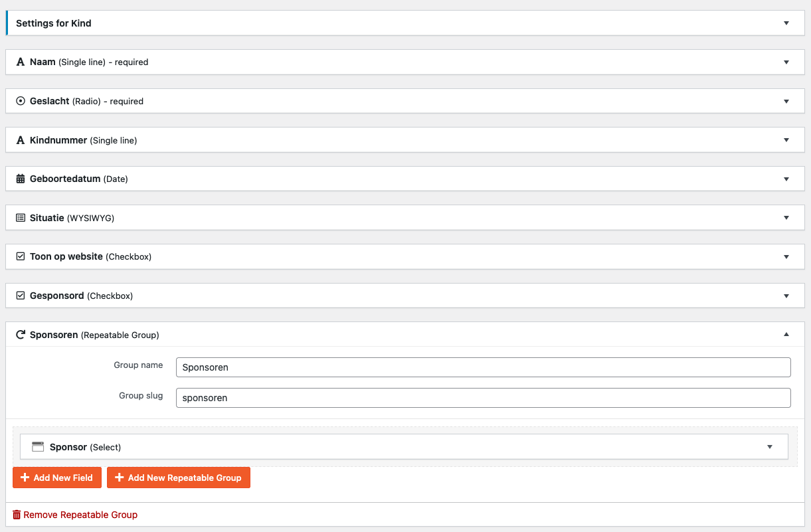The height and width of the screenshot is (532, 811).
Task: Expand the Geboortedatum field settings arrow
Action: coord(786,179)
